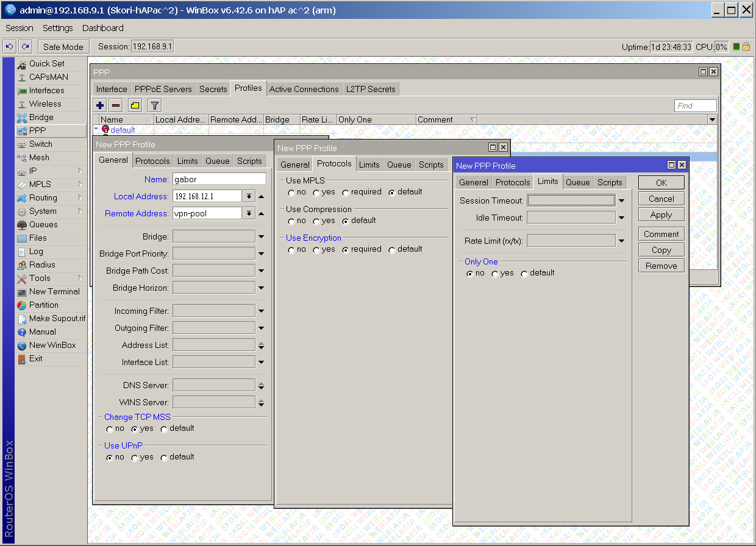
Task: Click the Safe Mode button
Action: (63, 47)
